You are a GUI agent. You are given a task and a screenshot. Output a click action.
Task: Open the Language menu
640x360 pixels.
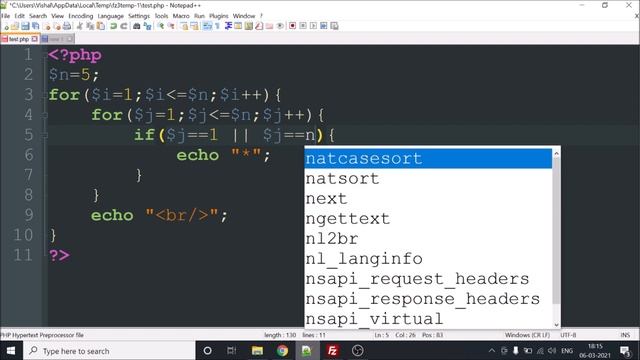pos(111,16)
